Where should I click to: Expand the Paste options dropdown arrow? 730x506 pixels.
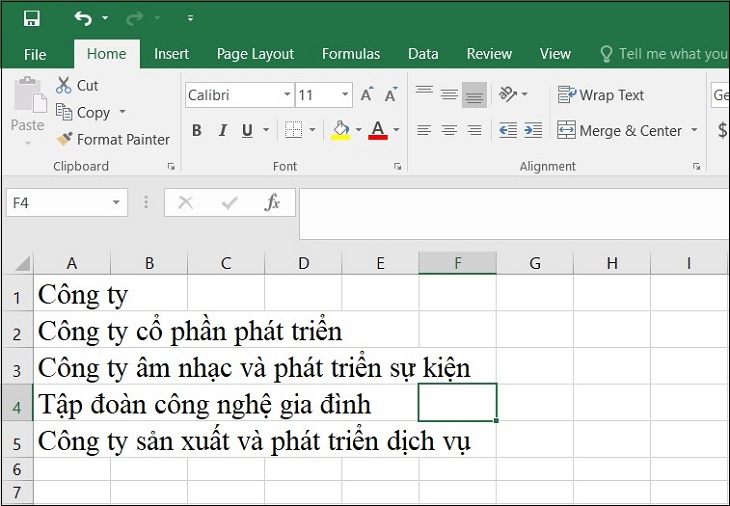pyautogui.click(x=27, y=143)
